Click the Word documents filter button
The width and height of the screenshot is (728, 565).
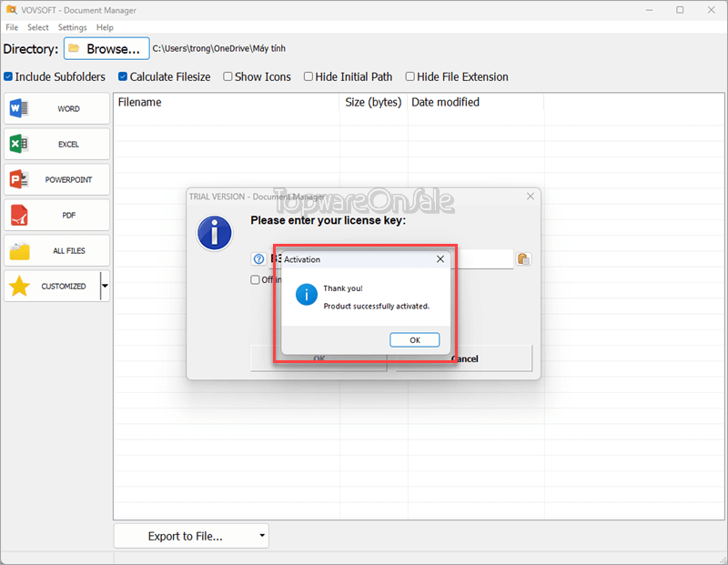click(56, 108)
